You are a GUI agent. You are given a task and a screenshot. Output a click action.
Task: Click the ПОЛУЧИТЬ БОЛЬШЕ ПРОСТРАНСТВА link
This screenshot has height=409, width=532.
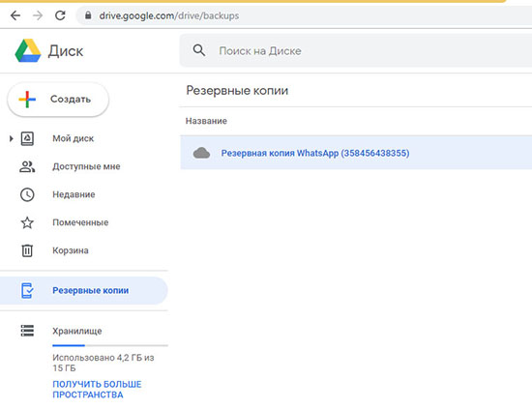[97, 390]
